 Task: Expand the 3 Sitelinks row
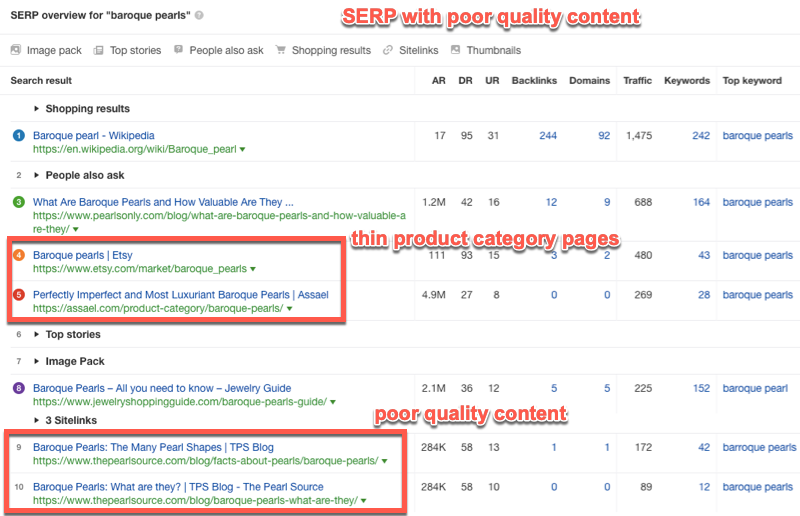[x=38, y=421]
